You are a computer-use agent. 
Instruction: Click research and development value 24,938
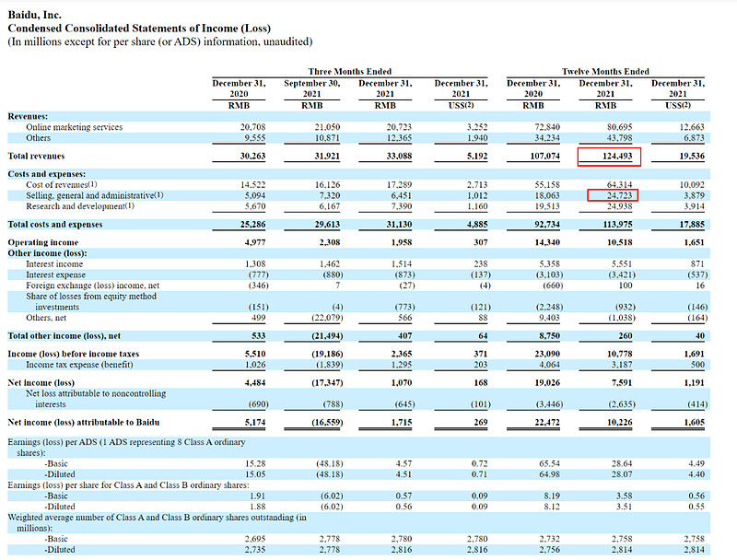pos(619,206)
